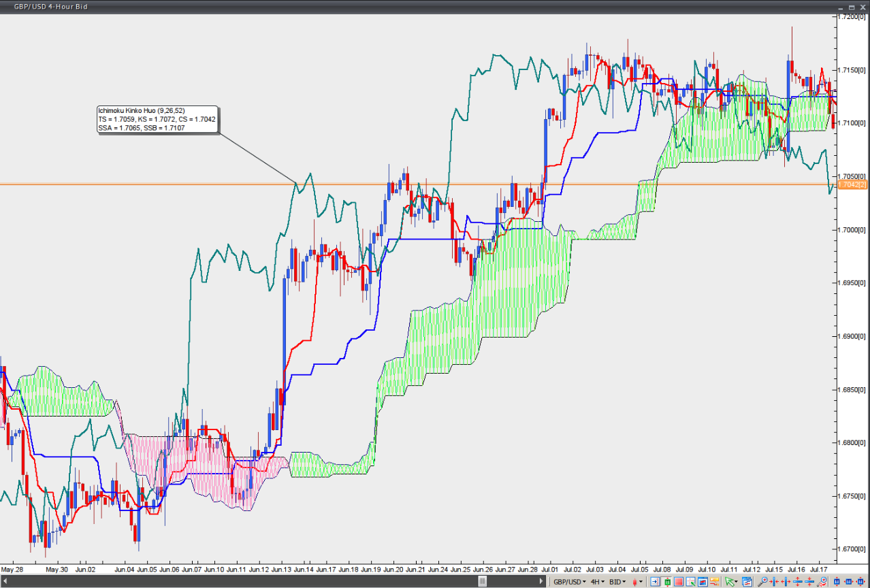The image size is (870, 588).
Task: Expand the chart vertically icon
Action: [797, 581]
